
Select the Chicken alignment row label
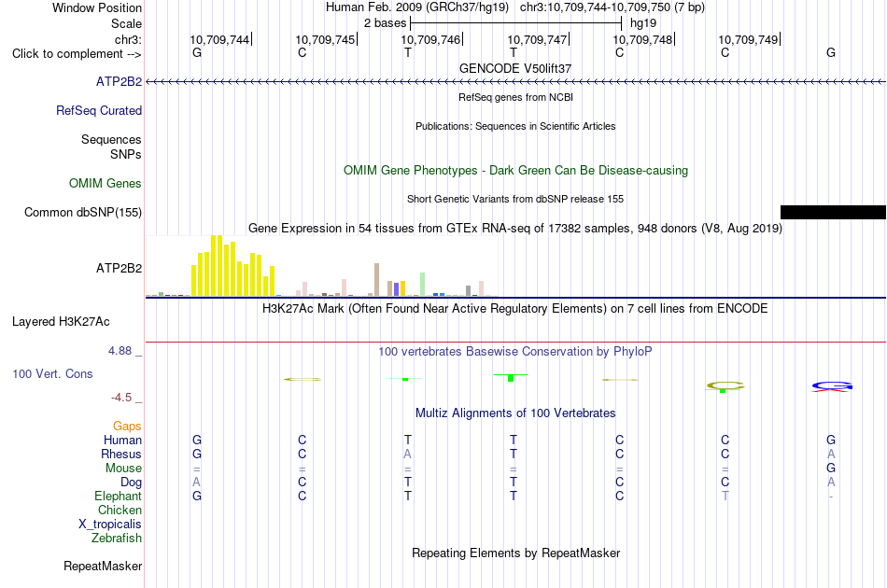point(120,510)
